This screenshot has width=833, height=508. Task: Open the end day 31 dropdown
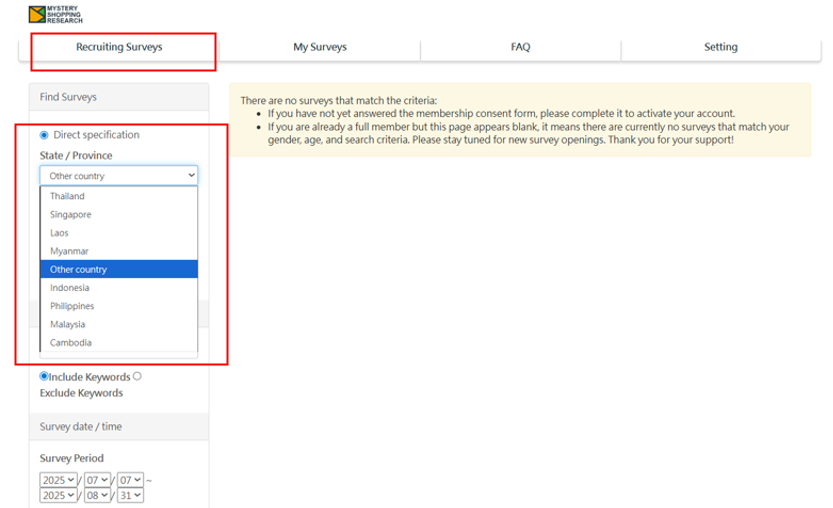tap(130, 495)
